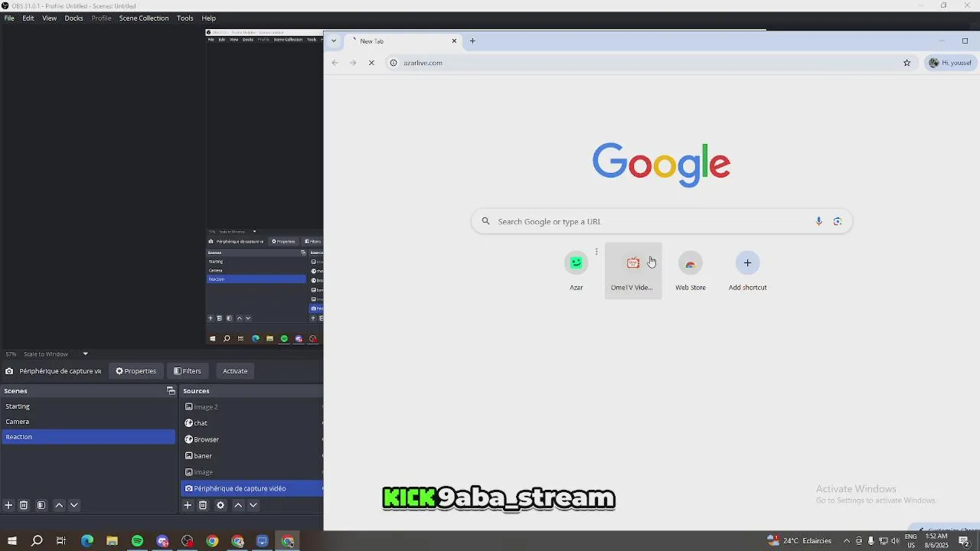Select the Starting scene
This screenshot has width=980, height=551.
[x=88, y=406]
